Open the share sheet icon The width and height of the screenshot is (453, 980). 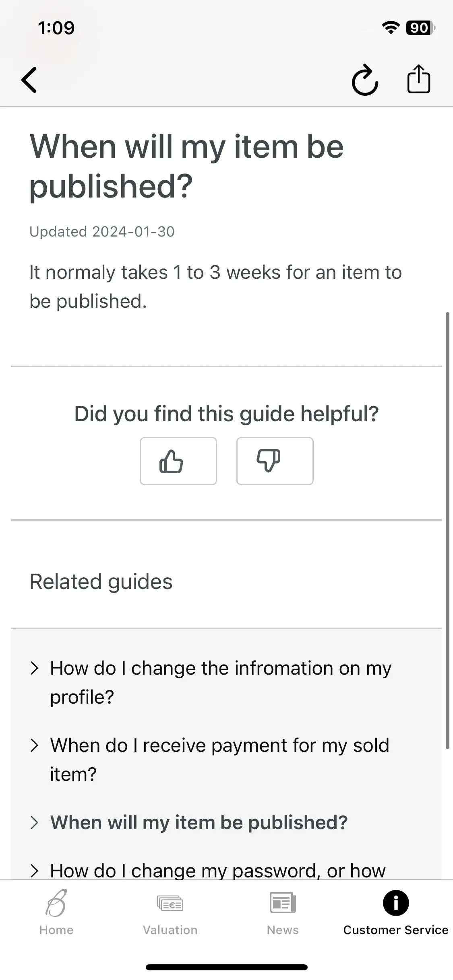[419, 79]
